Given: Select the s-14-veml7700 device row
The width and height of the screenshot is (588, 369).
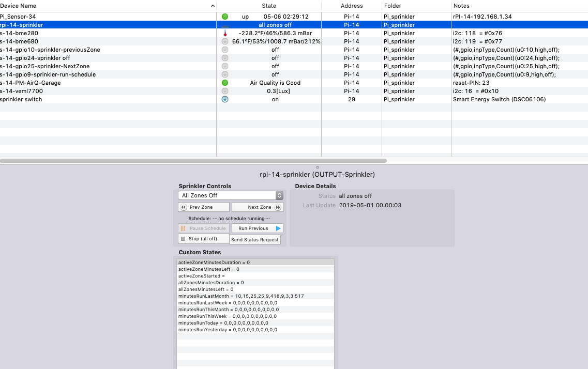Looking at the screenshot, I should 294,90.
